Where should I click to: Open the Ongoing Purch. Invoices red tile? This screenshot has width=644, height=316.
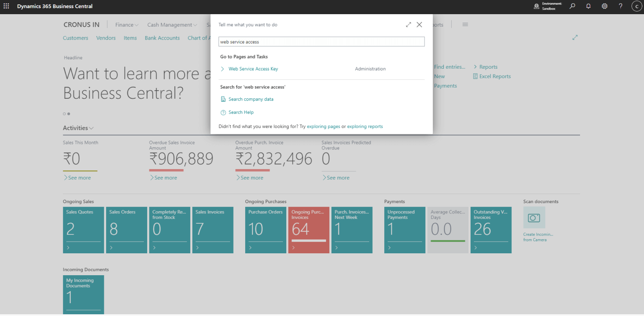[x=309, y=230]
